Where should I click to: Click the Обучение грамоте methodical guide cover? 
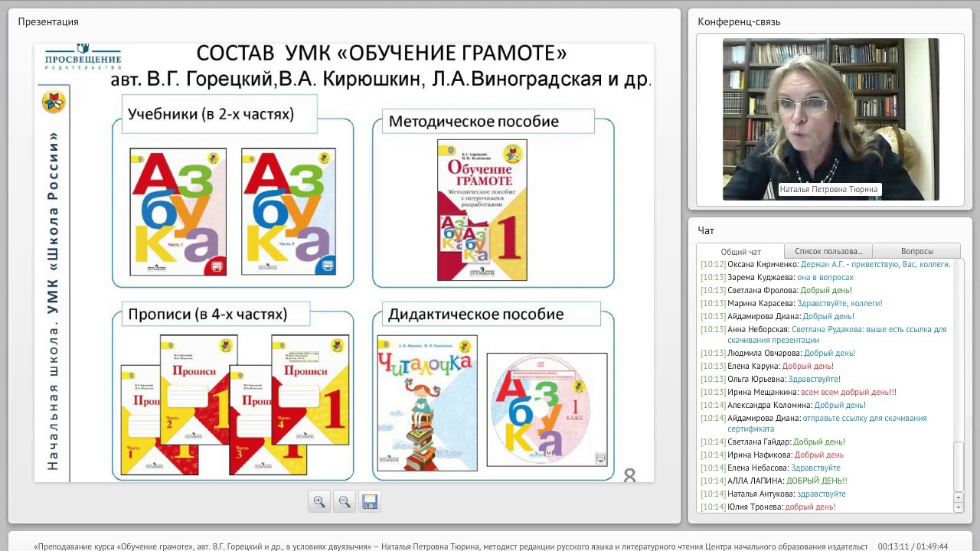pos(482,210)
